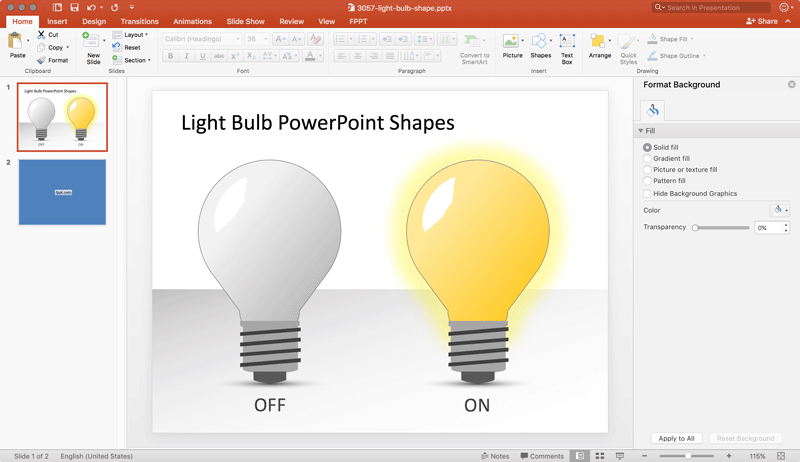Select slide 2 thumbnail
The image size is (800, 462).
pyautogui.click(x=62, y=191)
